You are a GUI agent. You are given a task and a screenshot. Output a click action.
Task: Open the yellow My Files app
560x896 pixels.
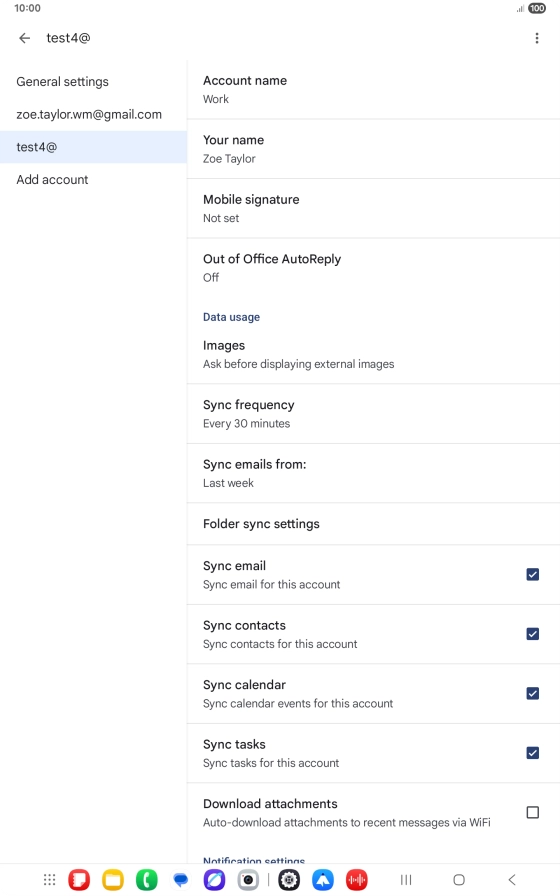click(113, 879)
